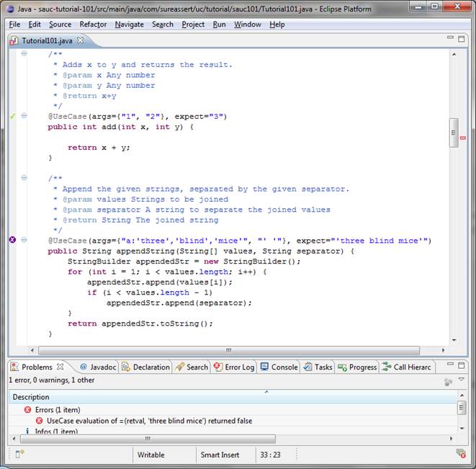Click the Description column header

pos(31,397)
